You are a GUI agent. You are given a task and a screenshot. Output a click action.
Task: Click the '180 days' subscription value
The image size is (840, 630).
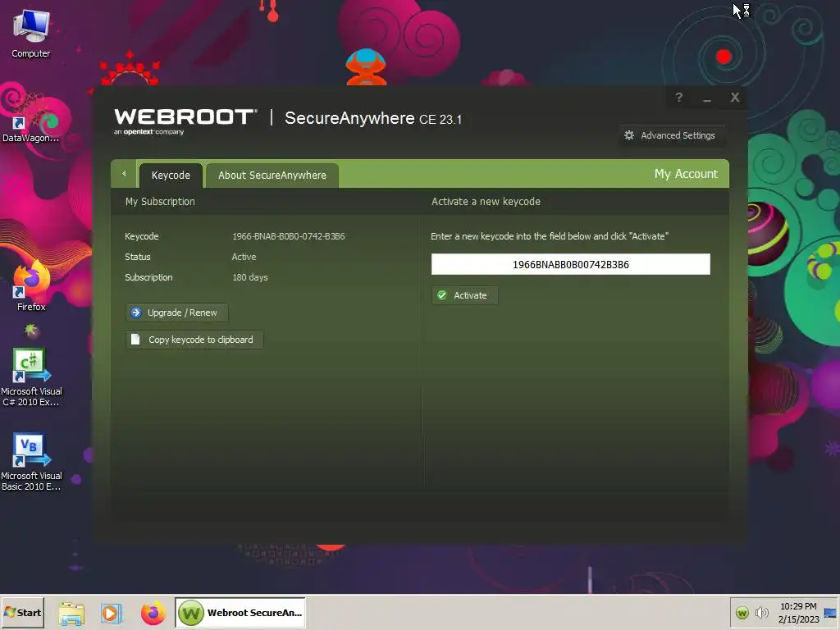(249, 277)
